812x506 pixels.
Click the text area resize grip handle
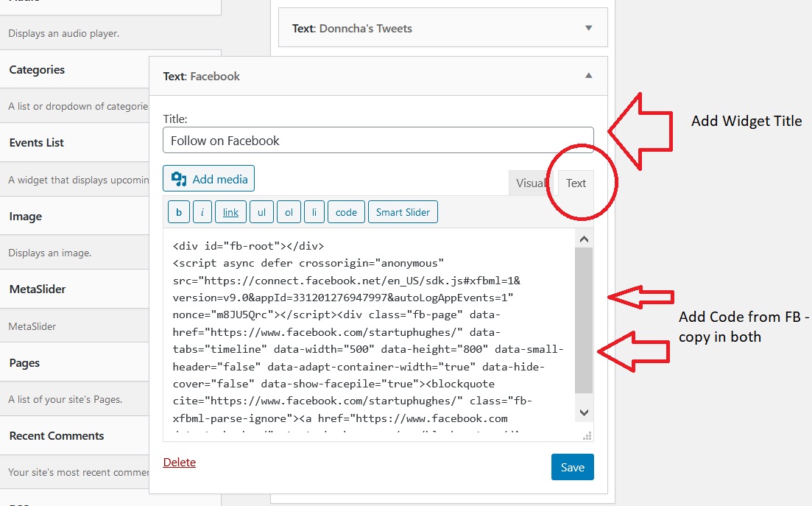587,436
